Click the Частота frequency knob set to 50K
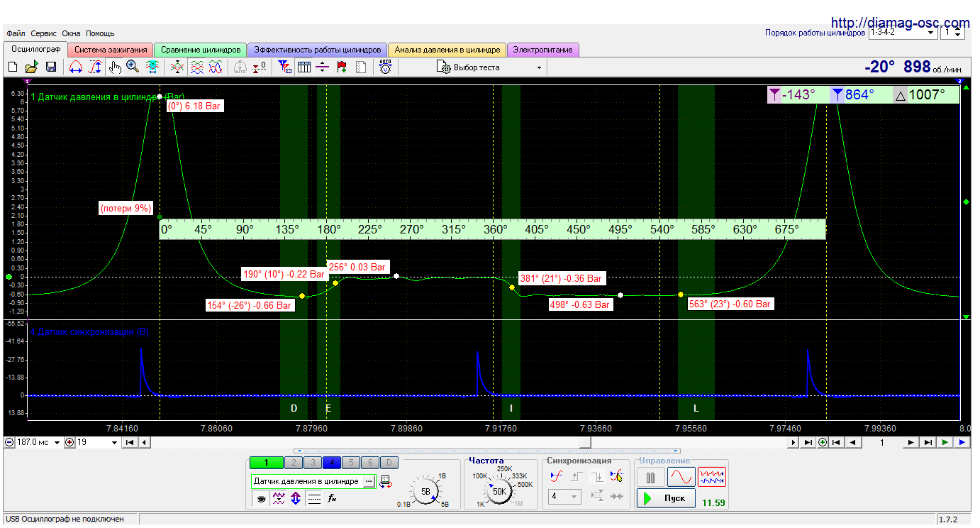 tap(499, 491)
